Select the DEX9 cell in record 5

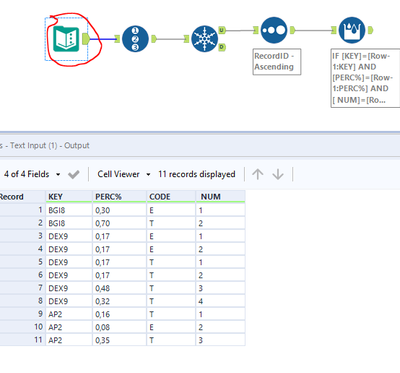pos(69,262)
